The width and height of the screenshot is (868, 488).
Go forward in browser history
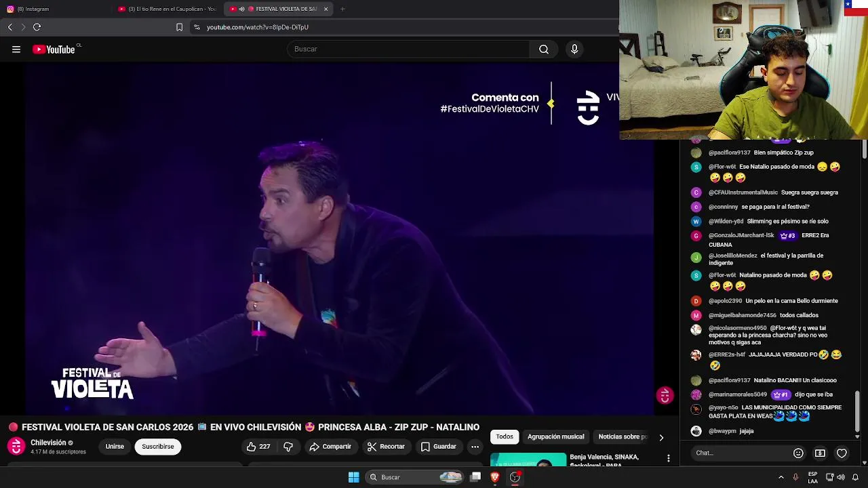23,27
